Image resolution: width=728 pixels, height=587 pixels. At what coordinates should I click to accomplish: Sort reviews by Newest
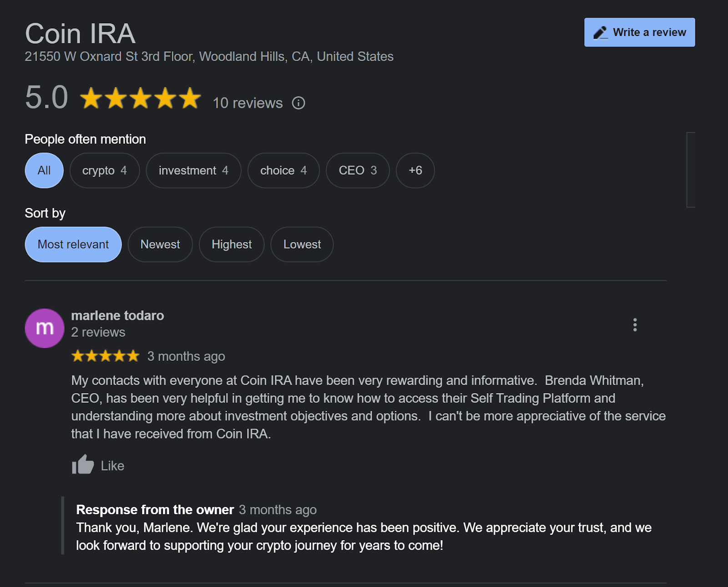pos(160,244)
